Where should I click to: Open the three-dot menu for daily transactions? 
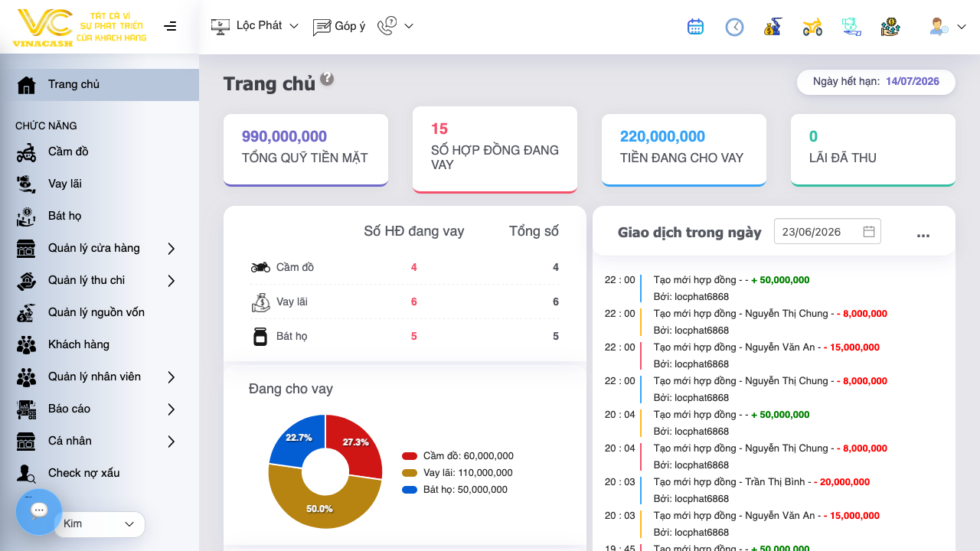(923, 234)
